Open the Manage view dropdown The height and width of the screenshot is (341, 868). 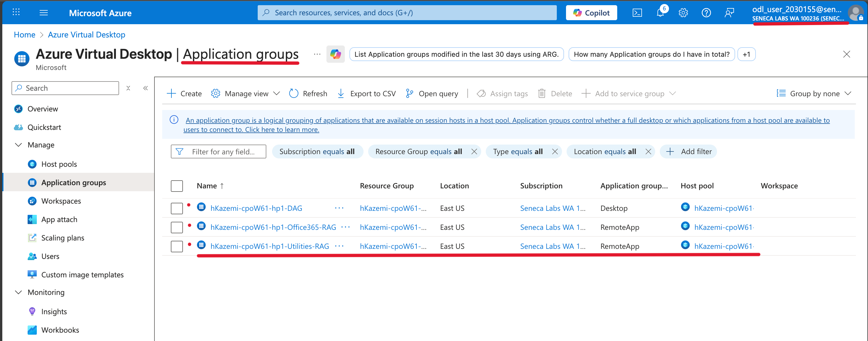245,93
